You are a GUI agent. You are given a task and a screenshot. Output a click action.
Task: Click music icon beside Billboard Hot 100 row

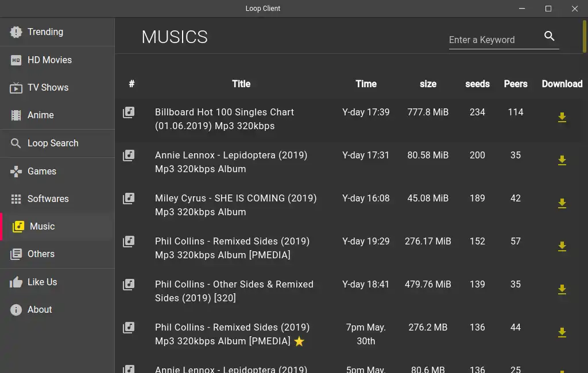pyautogui.click(x=129, y=112)
